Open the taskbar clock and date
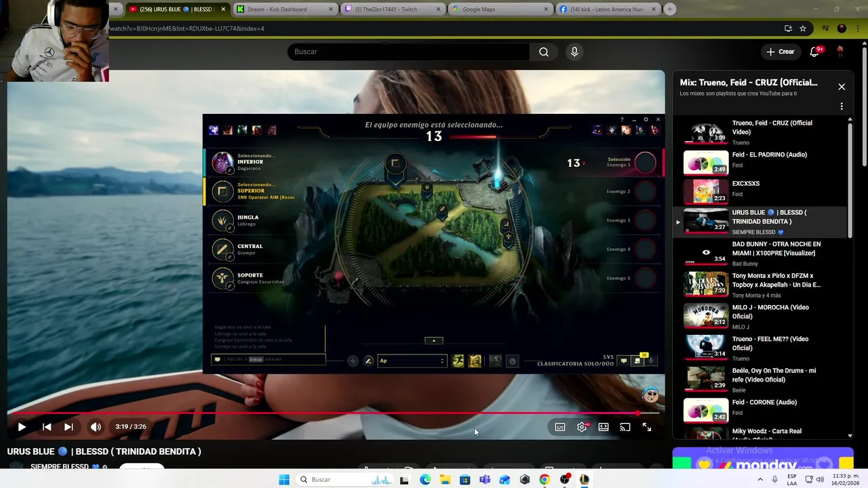Image resolution: width=868 pixels, height=488 pixels. click(x=846, y=480)
